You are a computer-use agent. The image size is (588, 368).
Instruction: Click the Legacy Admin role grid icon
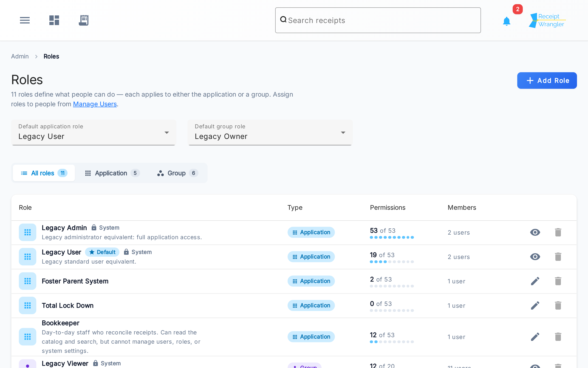pyautogui.click(x=28, y=232)
